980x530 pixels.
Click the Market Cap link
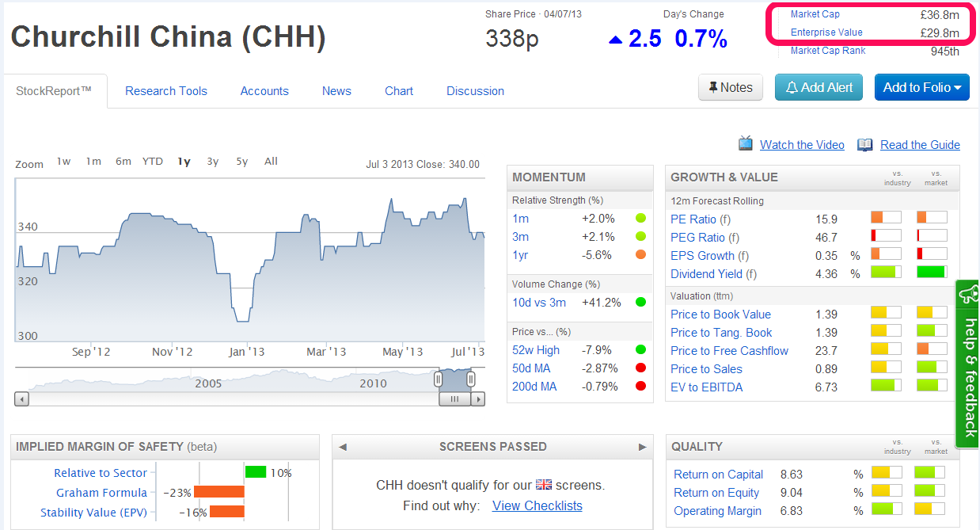(815, 14)
